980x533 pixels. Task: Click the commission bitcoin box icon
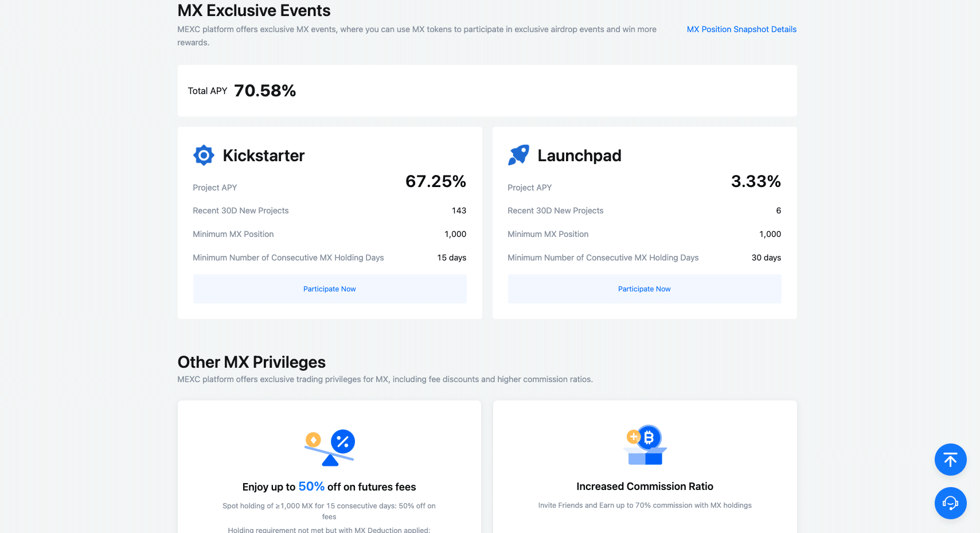click(x=645, y=445)
